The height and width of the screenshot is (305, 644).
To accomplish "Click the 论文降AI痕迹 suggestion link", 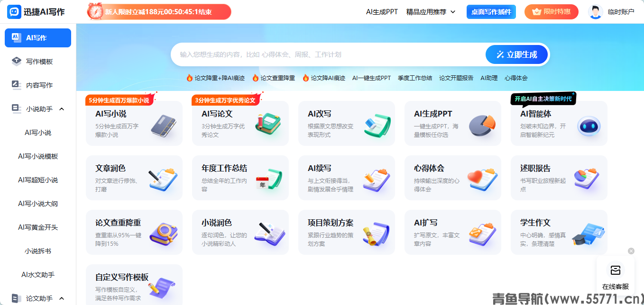I will (324, 78).
